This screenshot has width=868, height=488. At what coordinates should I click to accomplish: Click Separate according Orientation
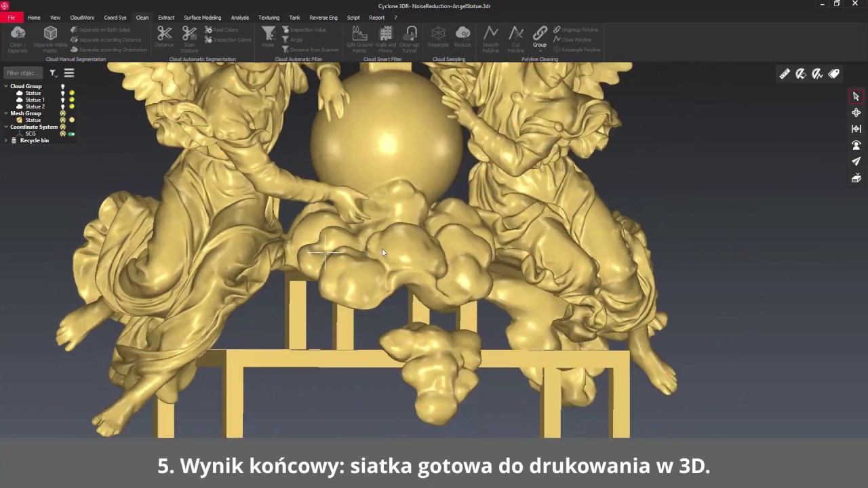tap(108, 49)
